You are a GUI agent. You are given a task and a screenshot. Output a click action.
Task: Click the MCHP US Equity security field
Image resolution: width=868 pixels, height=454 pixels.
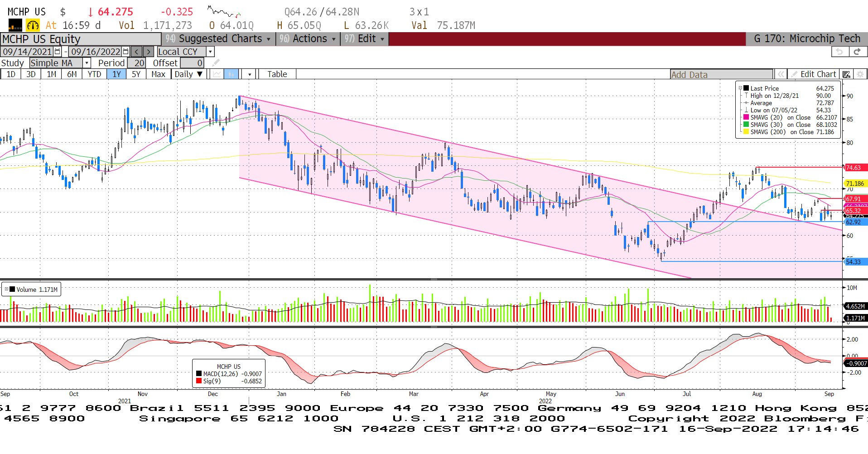click(x=81, y=39)
